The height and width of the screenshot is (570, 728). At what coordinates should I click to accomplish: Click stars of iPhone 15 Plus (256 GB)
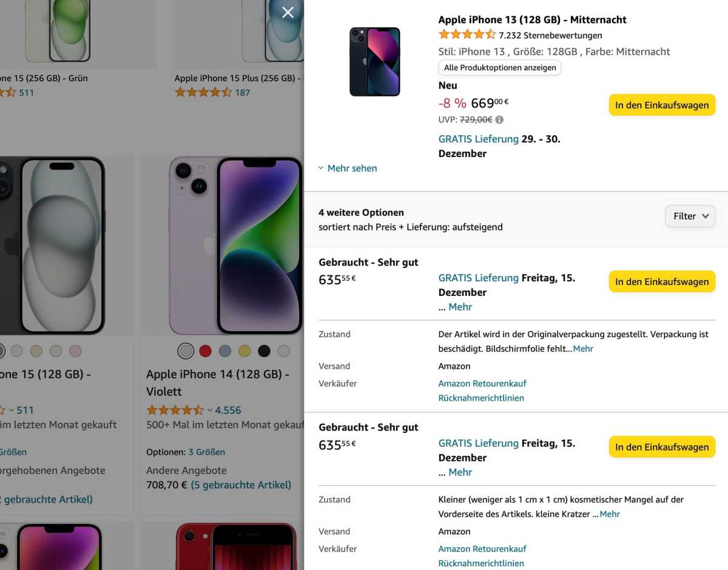(x=203, y=92)
